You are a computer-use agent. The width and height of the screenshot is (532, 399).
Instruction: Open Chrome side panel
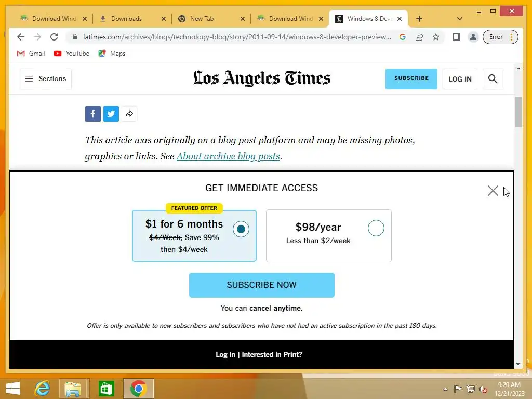[457, 37]
